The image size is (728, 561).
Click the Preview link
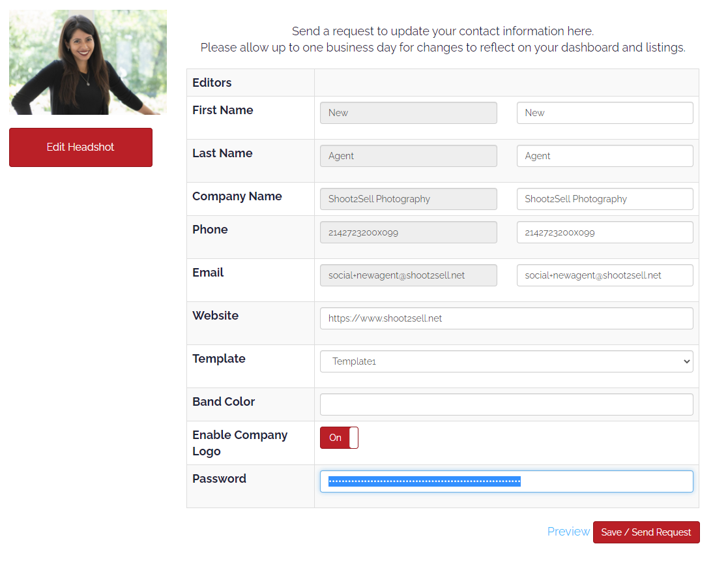tap(568, 531)
